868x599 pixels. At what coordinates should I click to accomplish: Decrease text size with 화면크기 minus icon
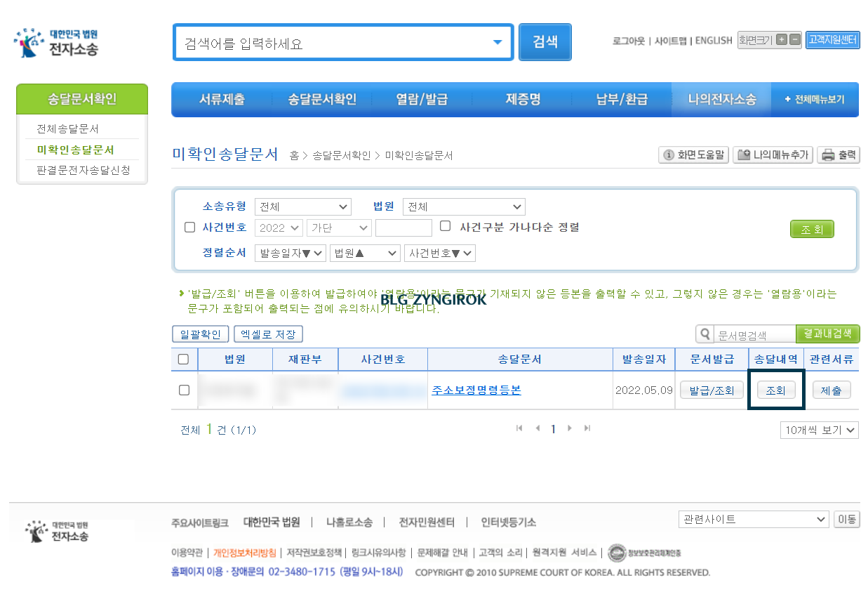click(x=795, y=41)
